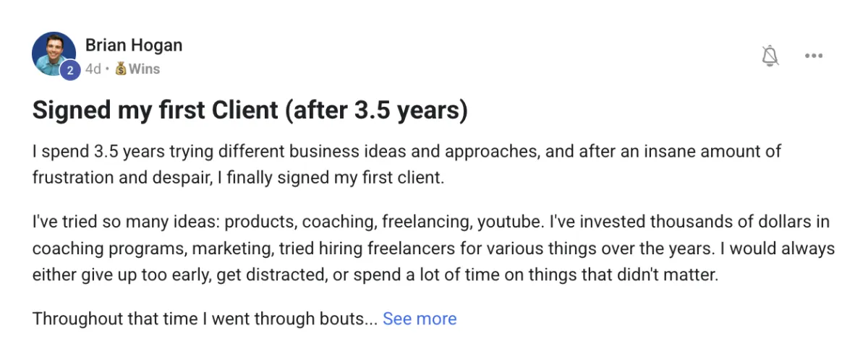Screen dimensions: 868x346
Task: Open the three-dot more options menu
Action: pos(814,56)
